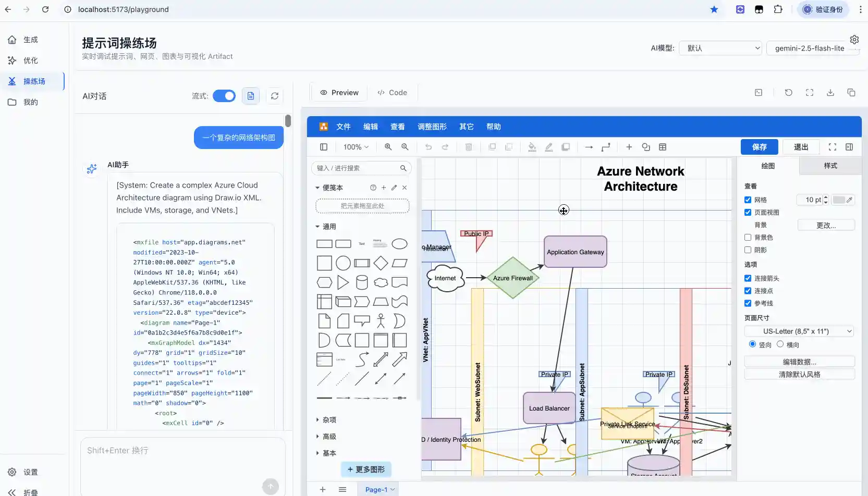Open the 调整图形 menu

[432, 127]
